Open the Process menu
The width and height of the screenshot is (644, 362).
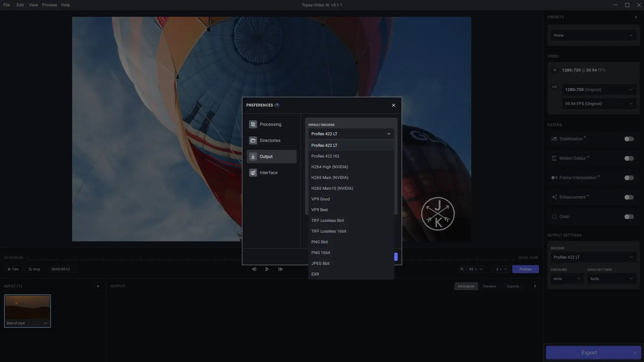tap(49, 5)
